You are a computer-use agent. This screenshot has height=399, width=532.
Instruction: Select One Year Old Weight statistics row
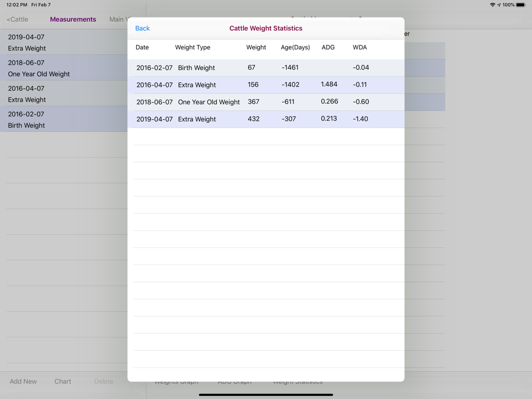265,102
